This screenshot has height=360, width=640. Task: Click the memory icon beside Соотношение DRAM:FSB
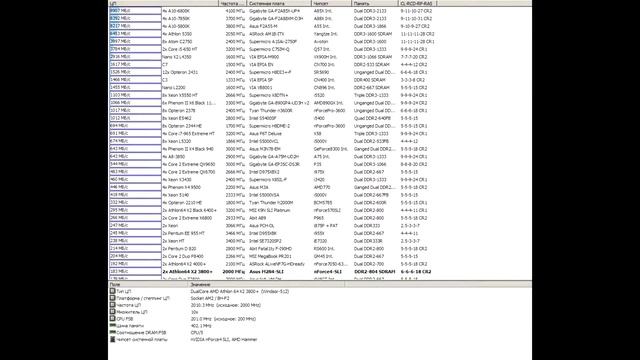pos(113,332)
